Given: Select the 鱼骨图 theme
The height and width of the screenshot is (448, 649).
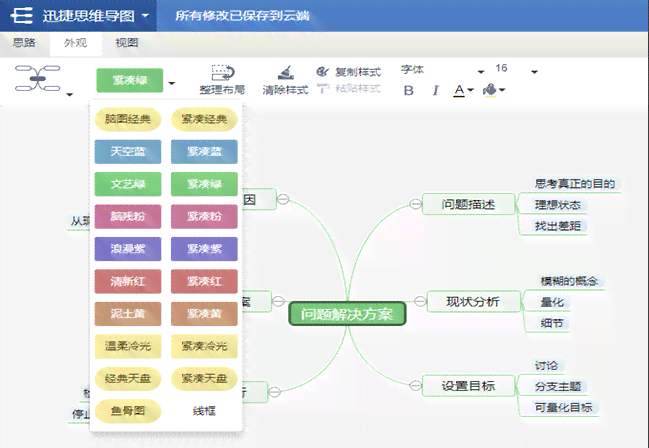Looking at the screenshot, I should (x=128, y=411).
